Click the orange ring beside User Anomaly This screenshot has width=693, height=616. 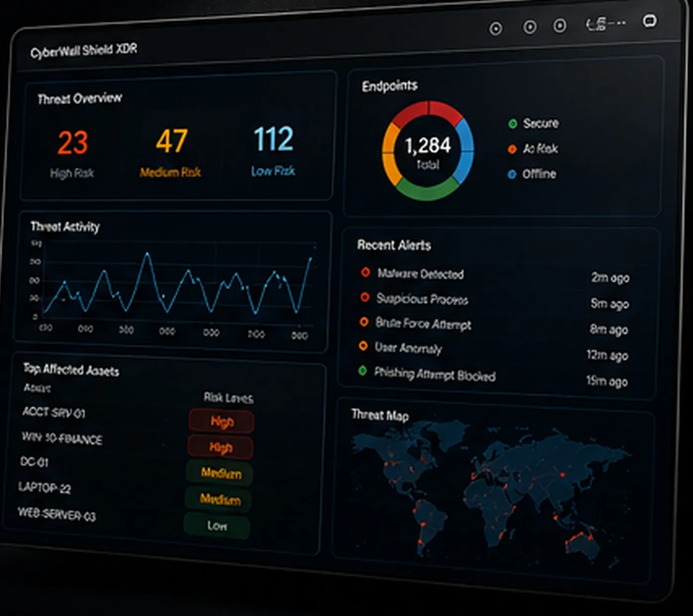pos(363,346)
